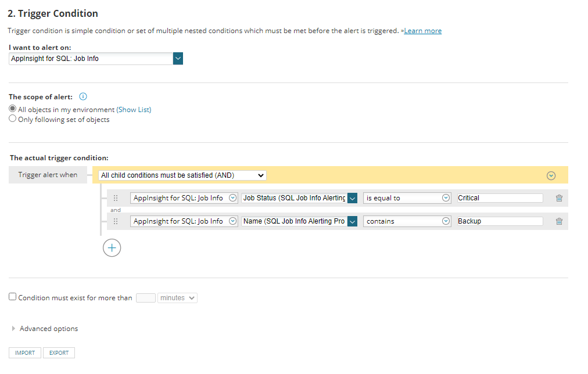Viewport: 588px width, 374px height.
Task: Click the scope of alert info icon
Action: pos(83,96)
